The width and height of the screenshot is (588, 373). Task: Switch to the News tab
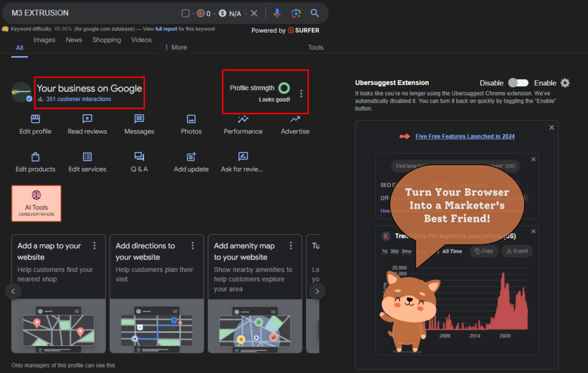[x=74, y=40]
